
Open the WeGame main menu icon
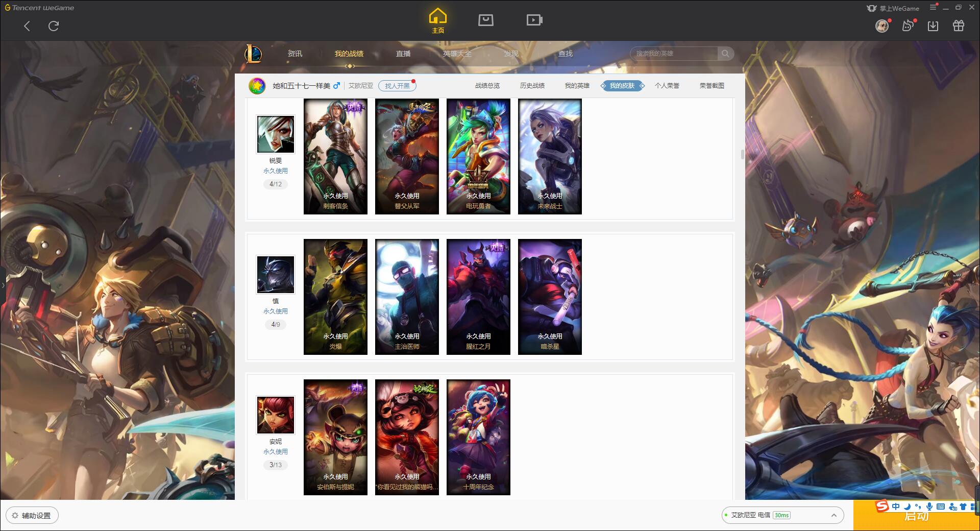pyautogui.click(x=933, y=7)
